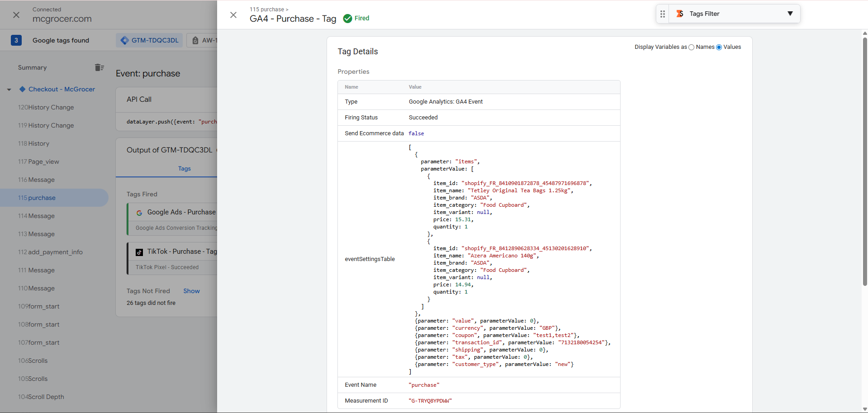The width and height of the screenshot is (868, 413).
Task: Clear the event list using the Summary icon
Action: pyautogui.click(x=99, y=67)
